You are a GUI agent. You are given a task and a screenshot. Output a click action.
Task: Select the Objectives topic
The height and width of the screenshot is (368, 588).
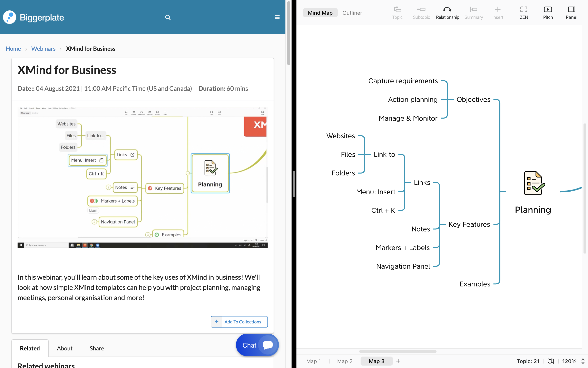(473, 99)
